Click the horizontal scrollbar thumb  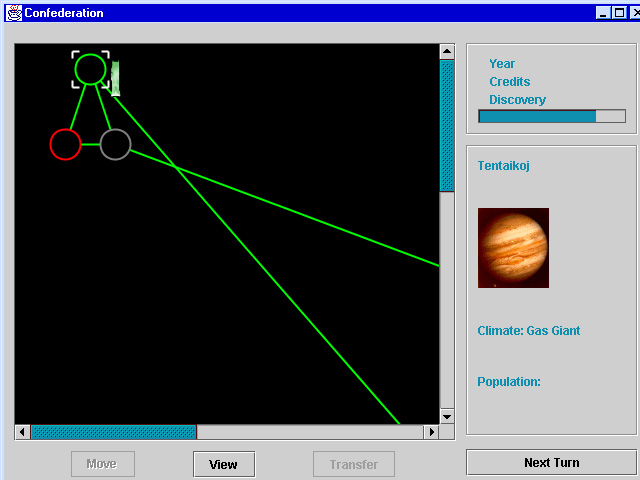tap(113, 432)
